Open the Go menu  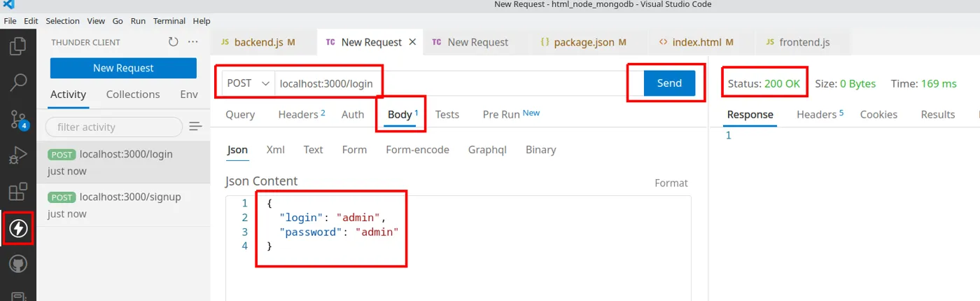[x=118, y=21]
